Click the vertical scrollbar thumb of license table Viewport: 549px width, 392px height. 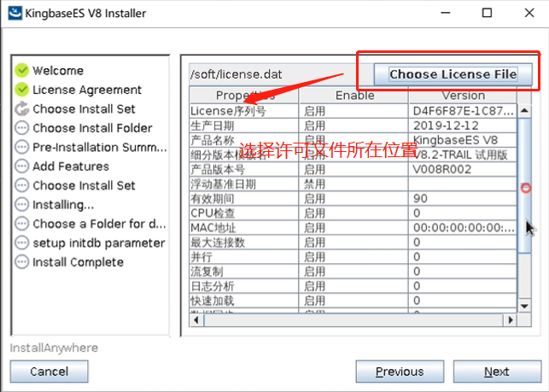(524, 185)
